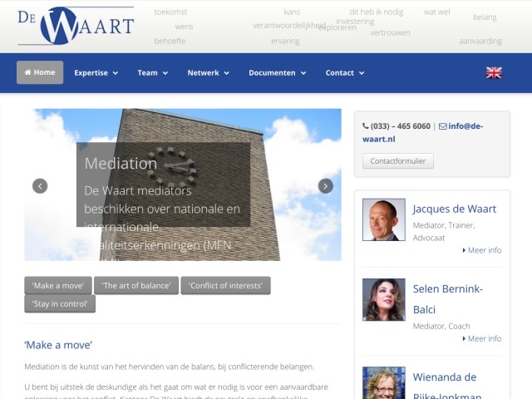The height and width of the screenshot is (399, 532).
Task: Click Jacques de Waart's profile photo
Action: (384, 219)
